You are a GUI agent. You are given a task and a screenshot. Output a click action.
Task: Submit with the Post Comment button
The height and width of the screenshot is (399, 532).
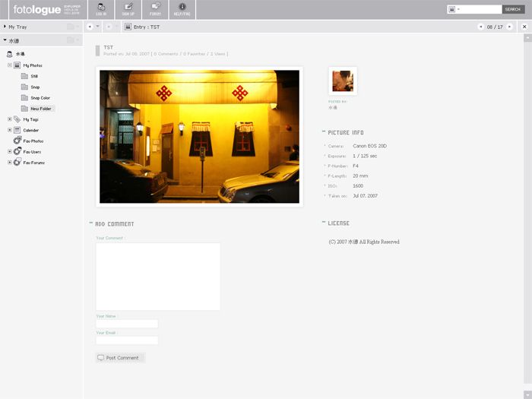[120, 358]
